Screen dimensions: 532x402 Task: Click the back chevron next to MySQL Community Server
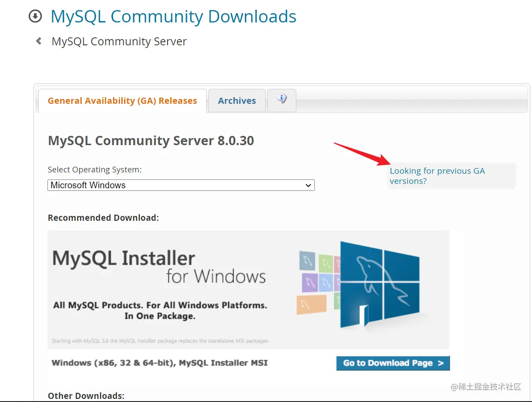[38, 40]
